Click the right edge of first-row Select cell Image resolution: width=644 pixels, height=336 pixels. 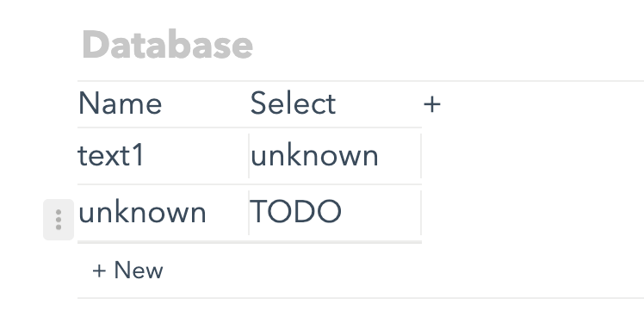click(421, 156)
